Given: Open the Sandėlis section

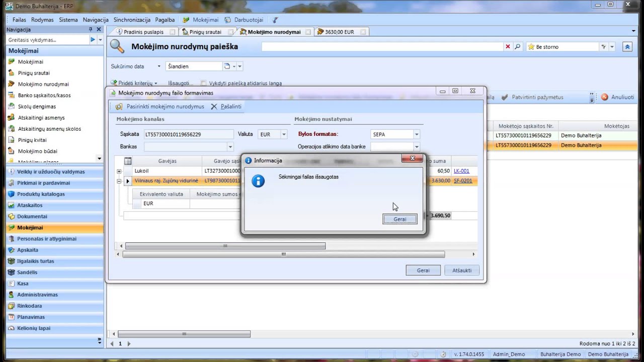Looking at the screenshot, I should 54,272.
